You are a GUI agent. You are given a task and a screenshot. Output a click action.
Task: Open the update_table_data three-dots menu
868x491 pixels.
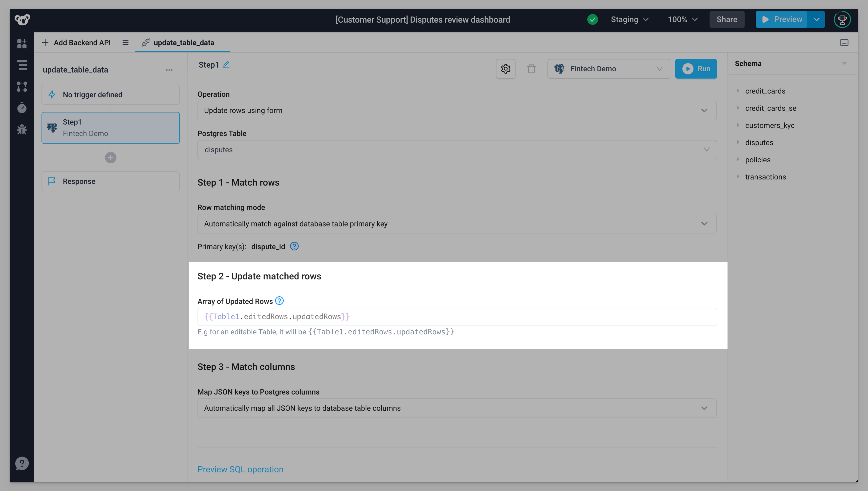coord(169,70)
